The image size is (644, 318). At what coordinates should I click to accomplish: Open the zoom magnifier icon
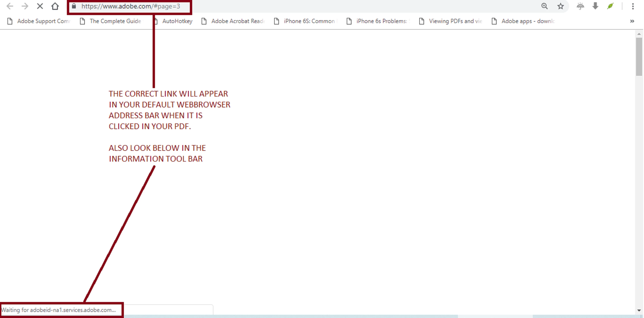click(x=544, y=6)
